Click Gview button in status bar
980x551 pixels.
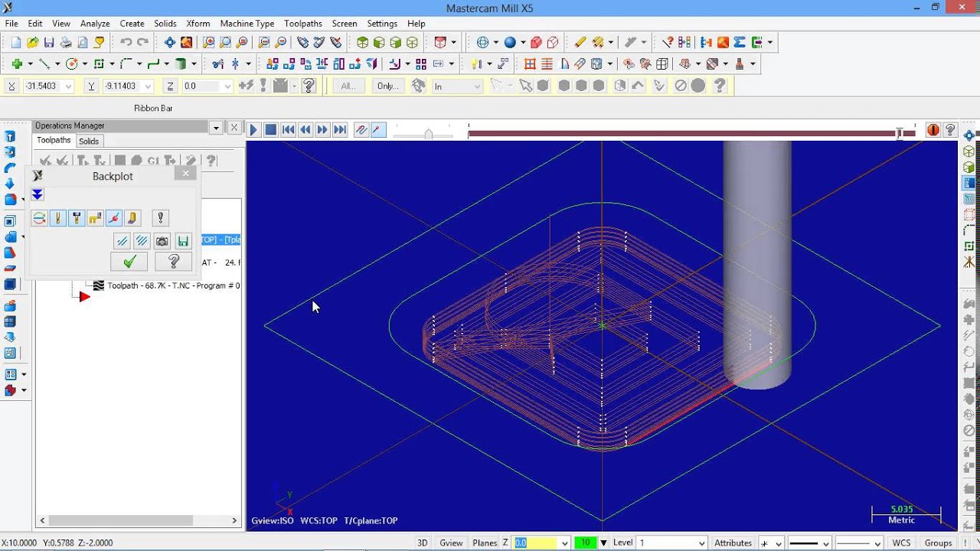[451, 543]
